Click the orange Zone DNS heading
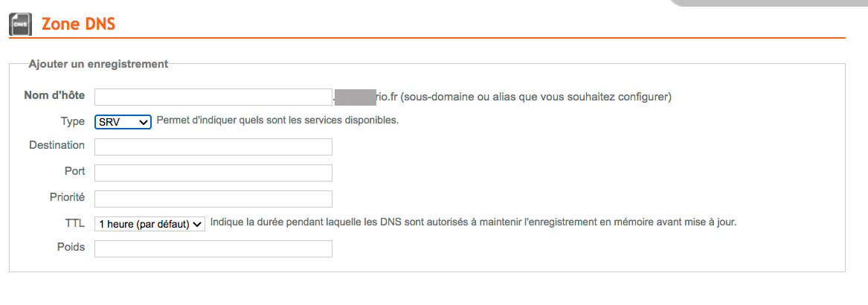 (78, 25)
